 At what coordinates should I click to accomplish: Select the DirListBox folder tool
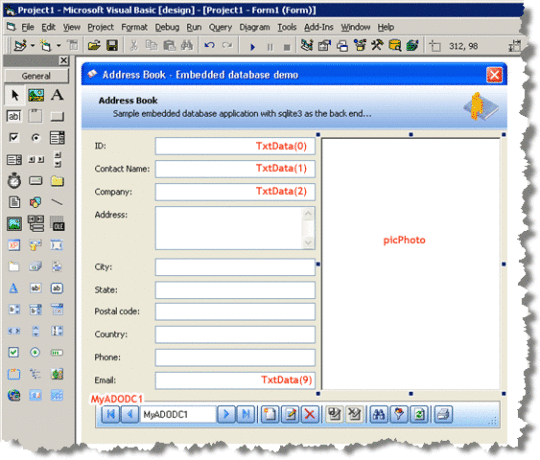coord(57,181)
